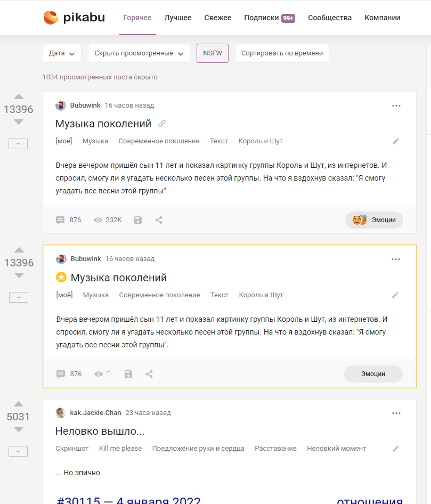This screenshot has height=504, width=431.
Task: Open the Дата dropdown
Action: click(x=62, y=53)
